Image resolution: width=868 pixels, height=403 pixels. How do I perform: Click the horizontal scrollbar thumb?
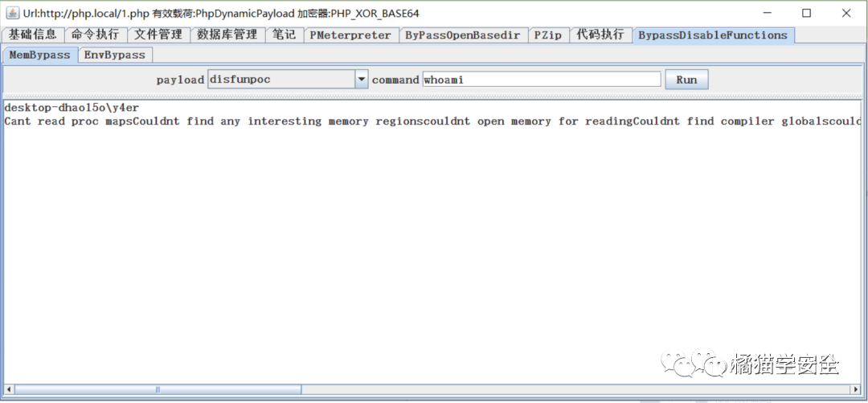[x=158, y=389]
